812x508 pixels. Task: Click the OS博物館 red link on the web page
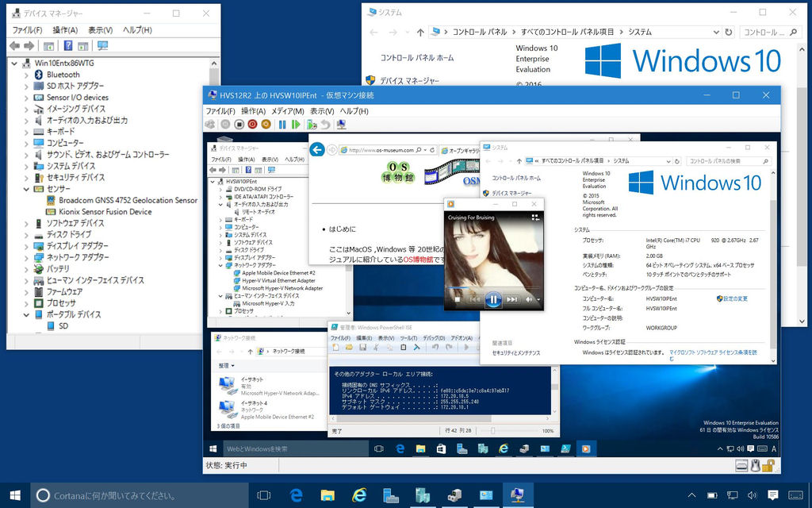(418, 260)
